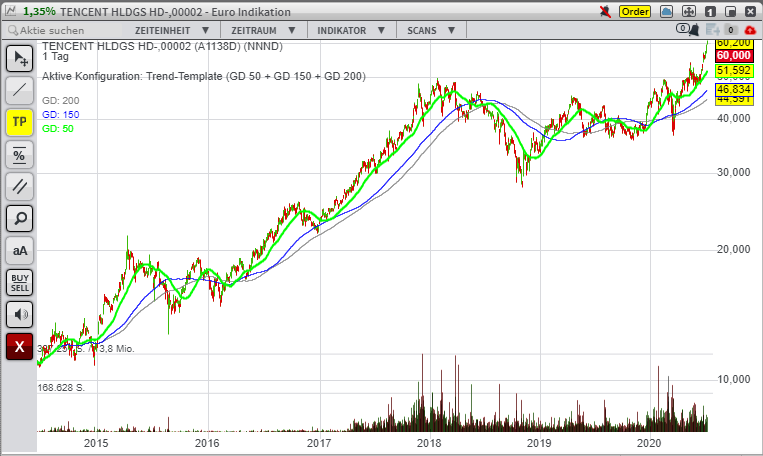Click the 2017 year label on time axis
The height and width of the screenshot is (456, 763).
pos(319,443)
